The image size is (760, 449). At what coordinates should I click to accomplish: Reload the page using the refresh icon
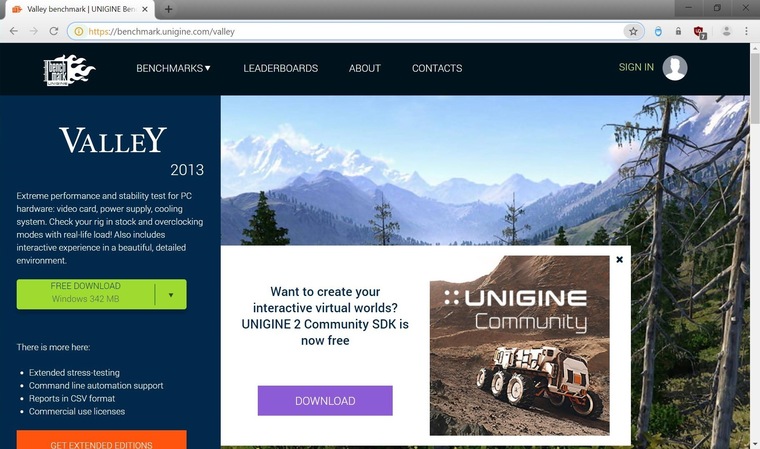(54, 32)
